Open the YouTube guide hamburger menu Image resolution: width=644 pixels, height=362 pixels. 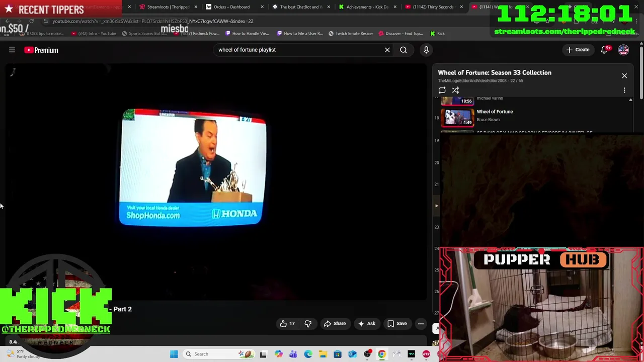(12, 50)
